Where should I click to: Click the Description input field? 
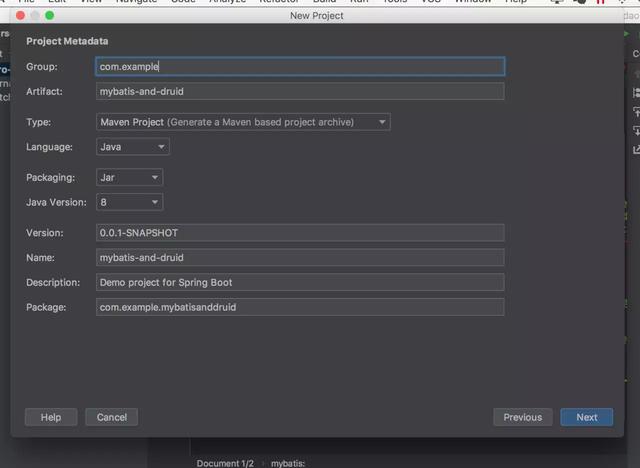300,282
